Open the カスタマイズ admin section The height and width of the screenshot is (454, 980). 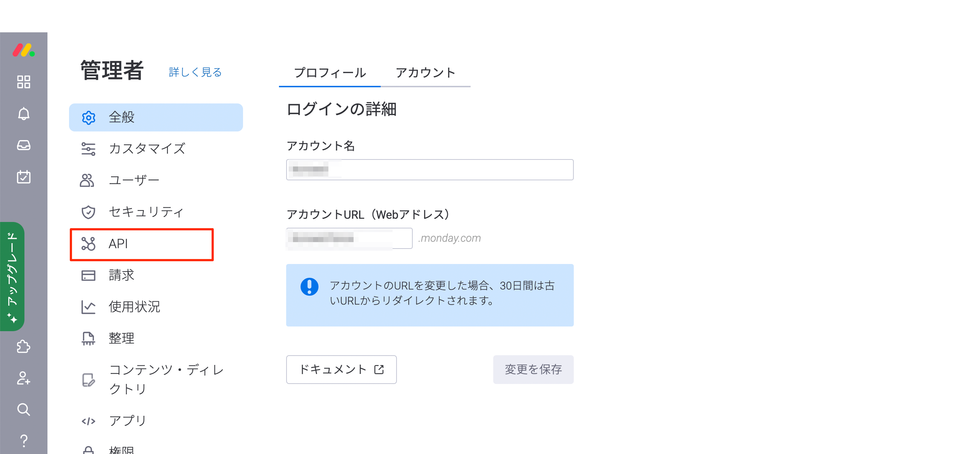[x=147, y=149]
